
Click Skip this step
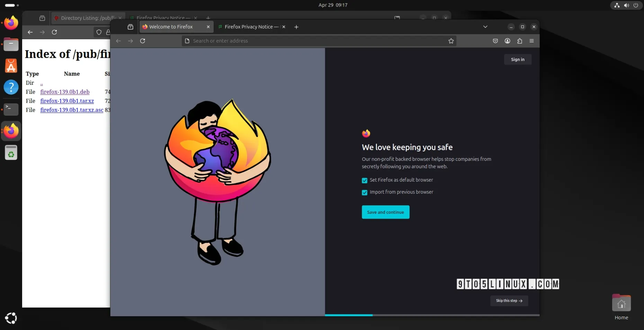click(509, 301)
